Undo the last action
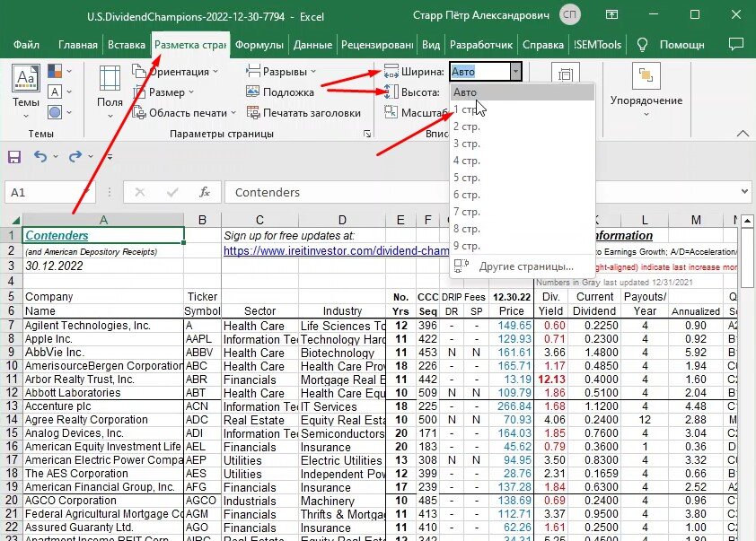Screen dimensions: 756x541 point(40,157)
